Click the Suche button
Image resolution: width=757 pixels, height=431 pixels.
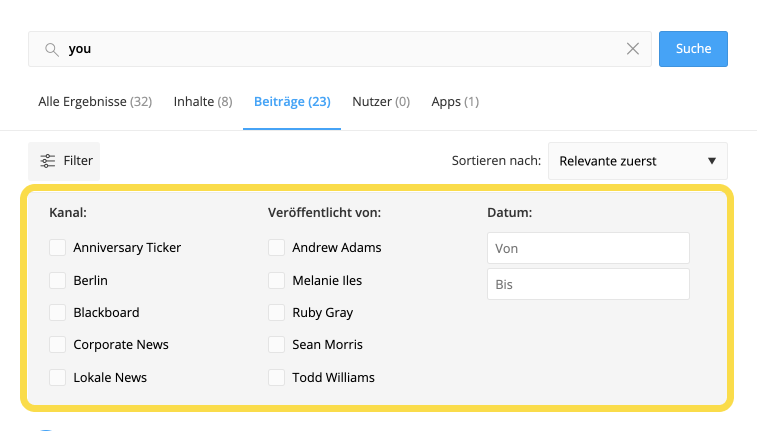(x=693, y=49)
